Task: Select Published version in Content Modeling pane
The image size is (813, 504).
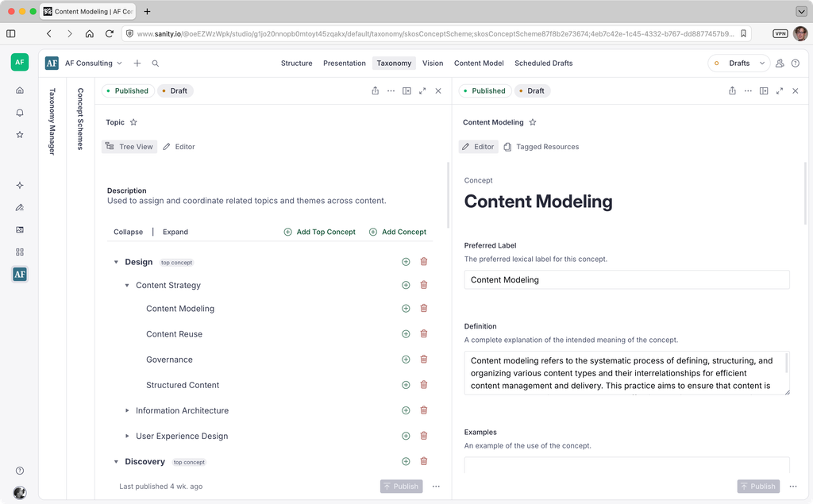Action: (485, 90)
